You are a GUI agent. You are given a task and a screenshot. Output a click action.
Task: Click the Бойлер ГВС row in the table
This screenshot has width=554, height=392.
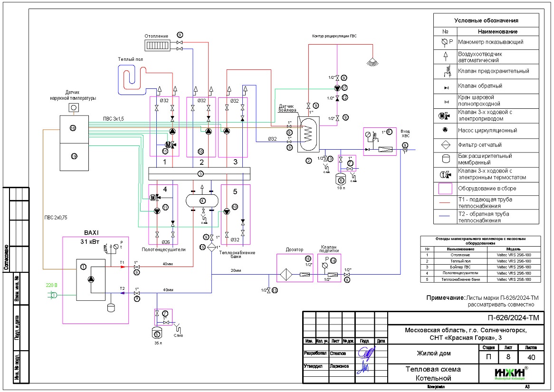[479, 267]
